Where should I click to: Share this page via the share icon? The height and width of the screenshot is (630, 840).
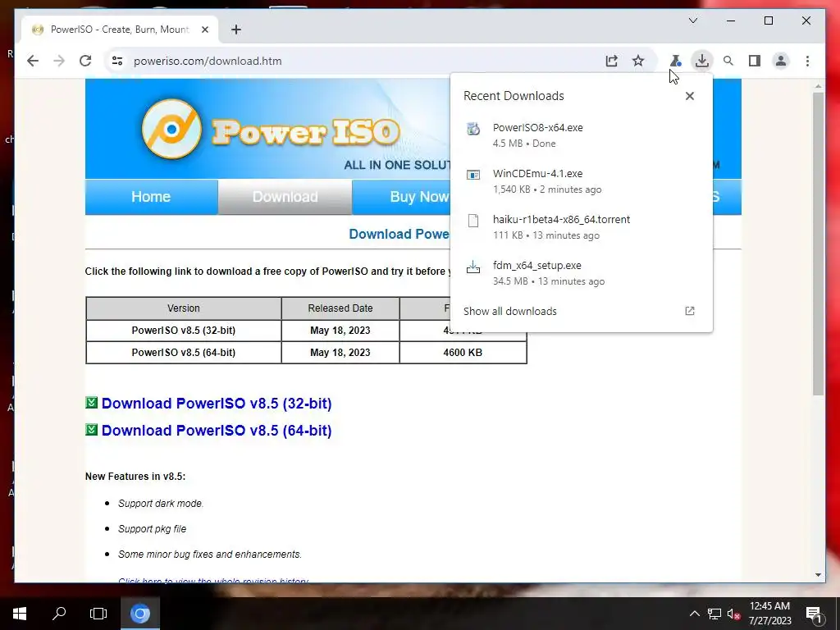(611, 61)
